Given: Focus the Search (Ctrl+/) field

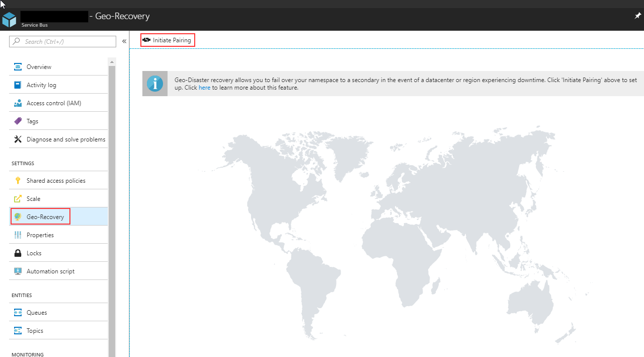Looking at the screenshot, I should pos(62,41).
